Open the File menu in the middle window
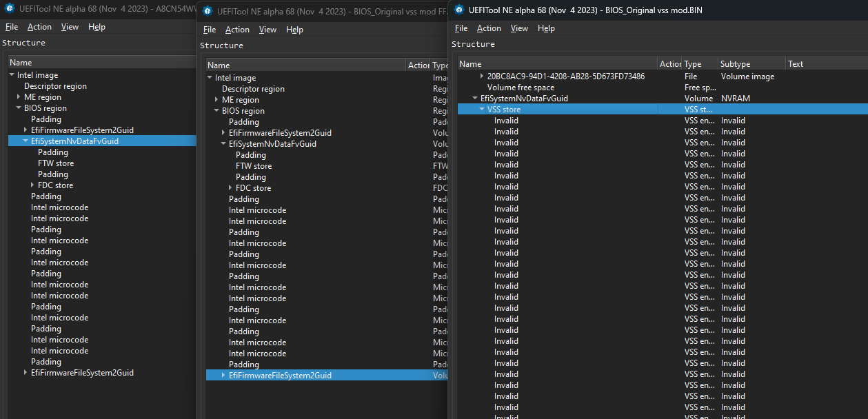Screen dimensions: 868x419 [210, 30]
